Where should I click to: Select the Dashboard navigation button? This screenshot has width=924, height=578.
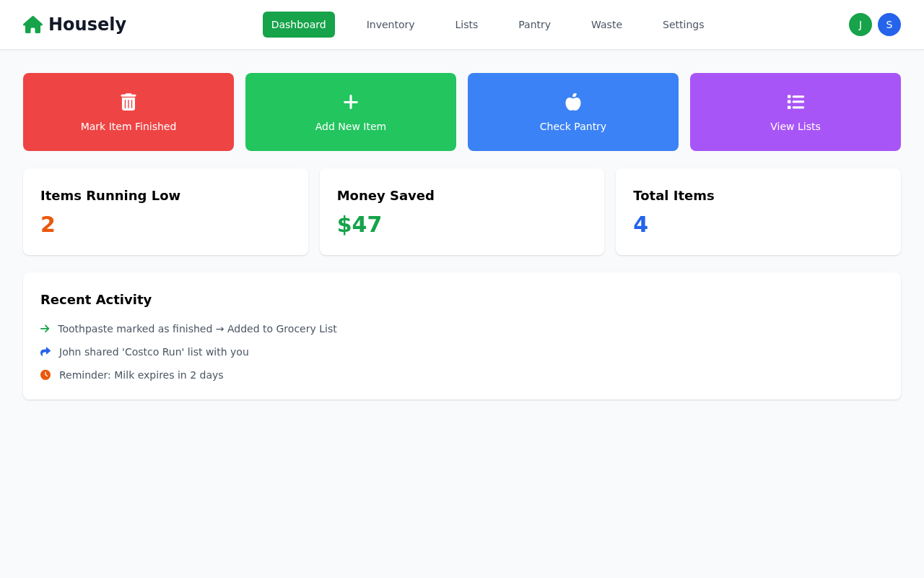point(298,25)
